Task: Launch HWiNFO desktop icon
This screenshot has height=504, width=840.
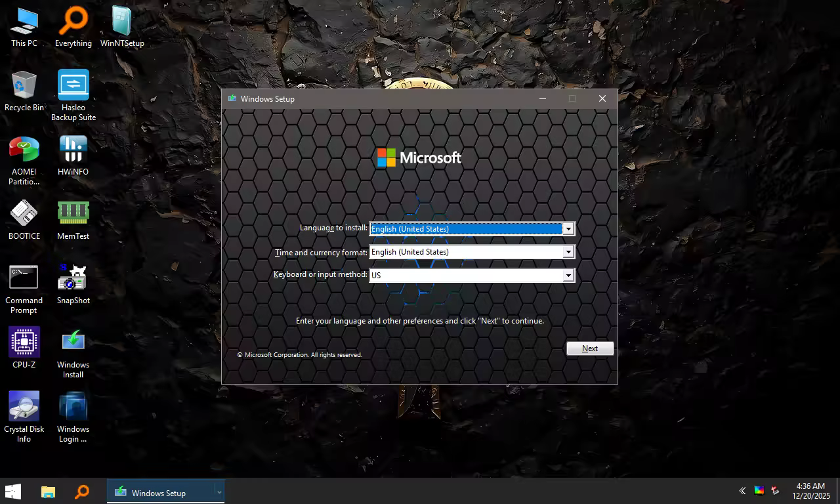Action: tap(73, 150)
